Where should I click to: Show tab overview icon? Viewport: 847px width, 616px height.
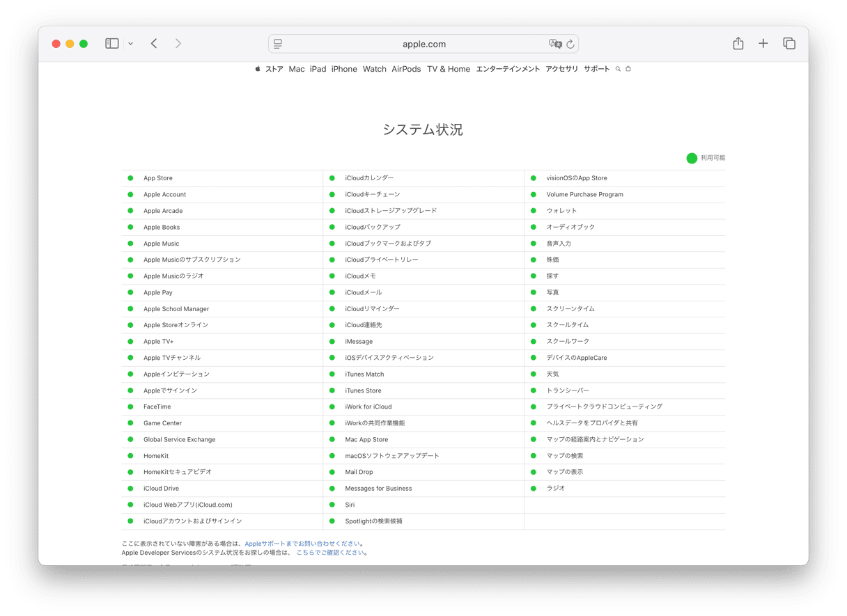click(789, 44)
